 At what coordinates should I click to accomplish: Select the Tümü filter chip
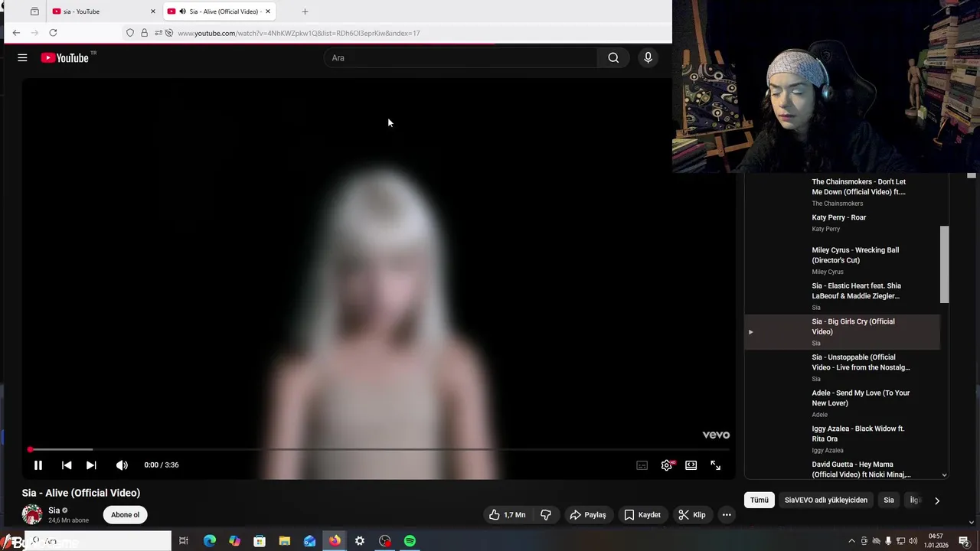pyautogui.click(x=759, y=500)
